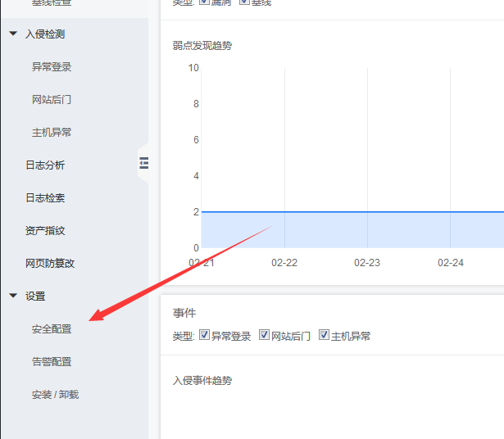Viewport: 504px width, 439px height.
Task: Toggle the 漏洞 weakness type checkbox
Action: pyautogui.click(x=204, y=2)
